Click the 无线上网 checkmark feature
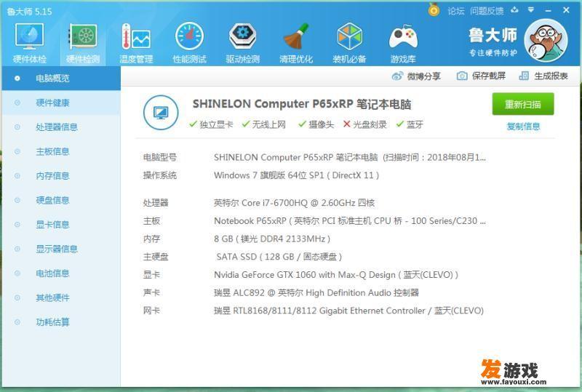This screenshot has width=582, height=392. pos(264,124)
